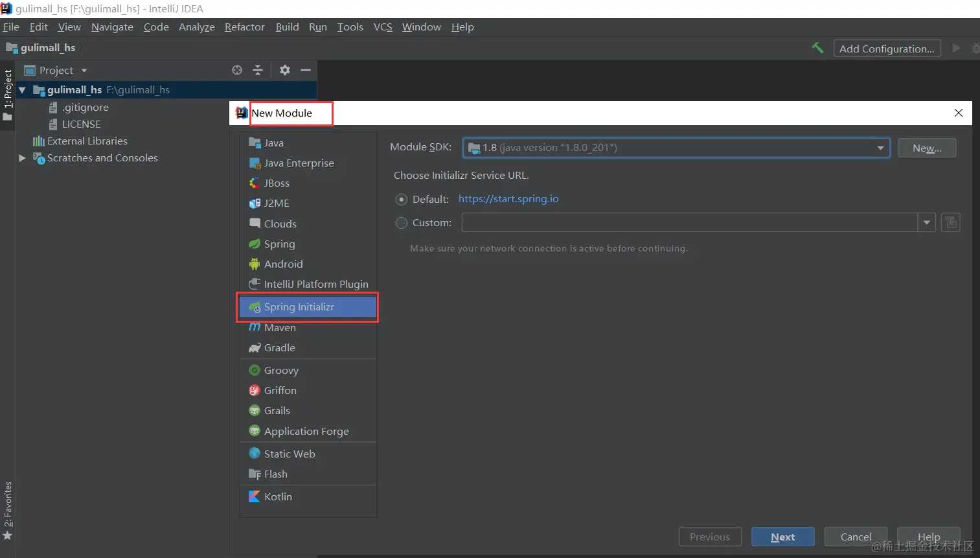The height and width of the screenshot is (558, 980).
Task: Open Project panel settings gear
Action: click(x=285, y=70)
